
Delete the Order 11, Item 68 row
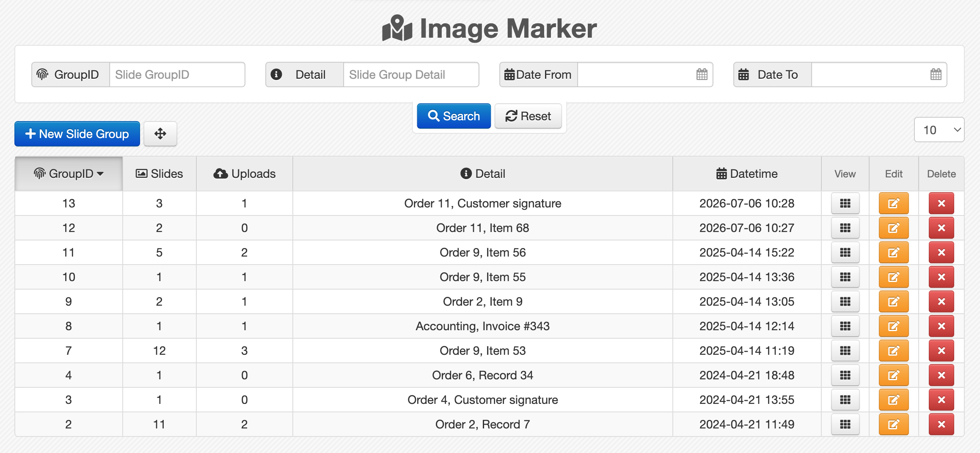(941, 228)
